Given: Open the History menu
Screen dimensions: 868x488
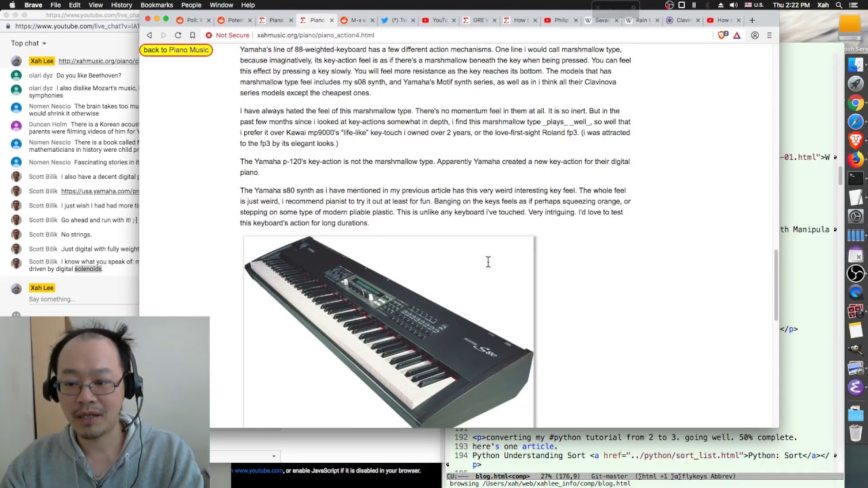Looking at the screenshot, I should coord(121,5).
